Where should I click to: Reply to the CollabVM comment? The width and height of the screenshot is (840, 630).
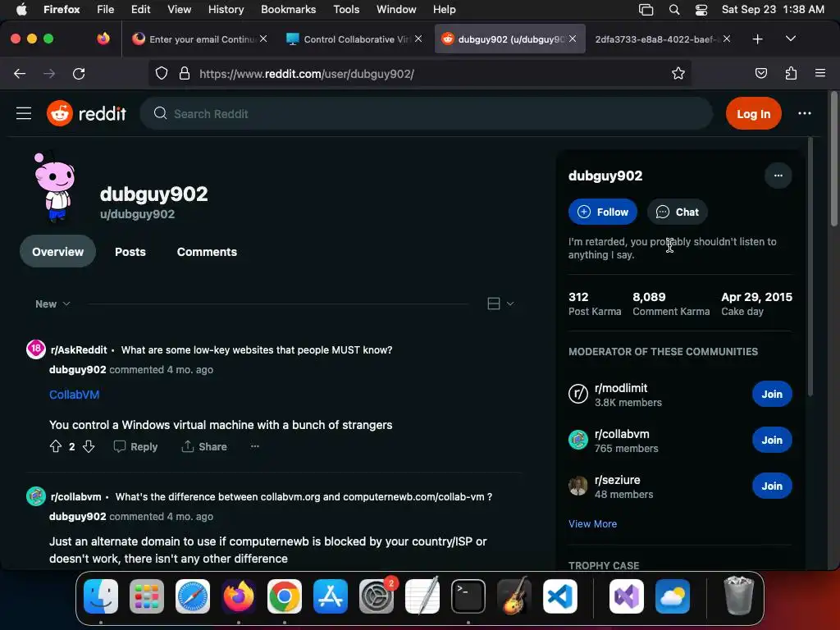pos(135,447)
